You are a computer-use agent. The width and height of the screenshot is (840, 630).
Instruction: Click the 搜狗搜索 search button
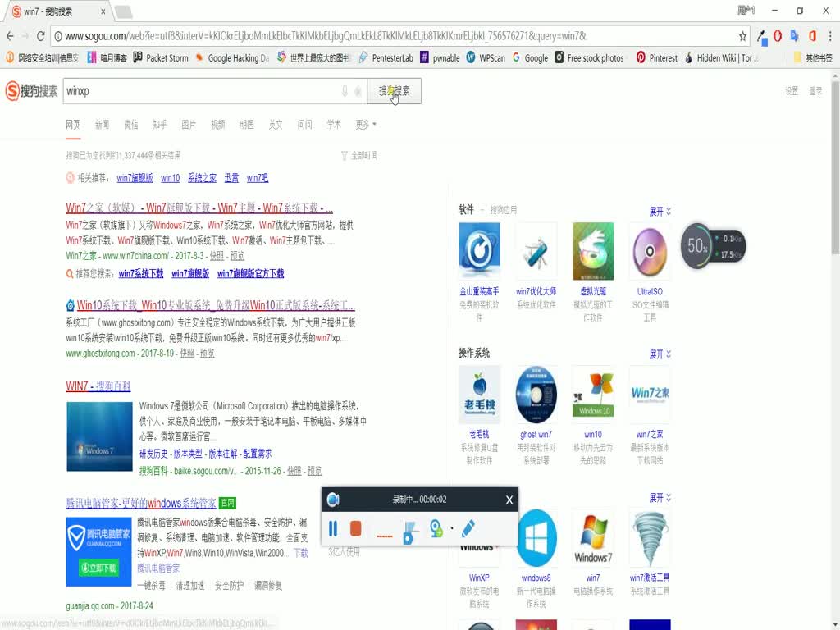(395, 91)
